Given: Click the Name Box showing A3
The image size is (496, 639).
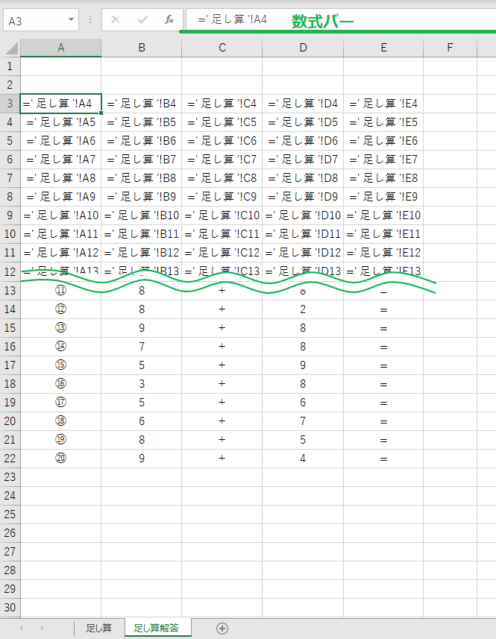Looking at the screenshot, I should (36, 20).
